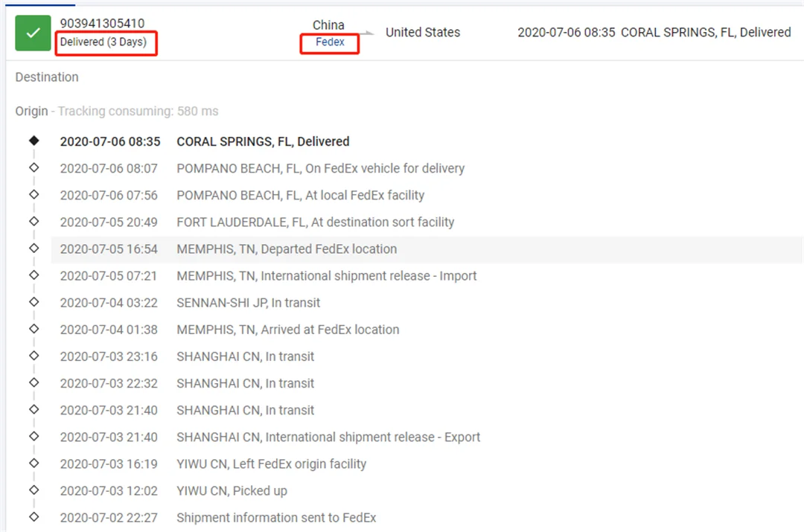Viewport: 804px width, 532px height.
Task: Open the Fedex carrier link
Action: tap(330, 42)
